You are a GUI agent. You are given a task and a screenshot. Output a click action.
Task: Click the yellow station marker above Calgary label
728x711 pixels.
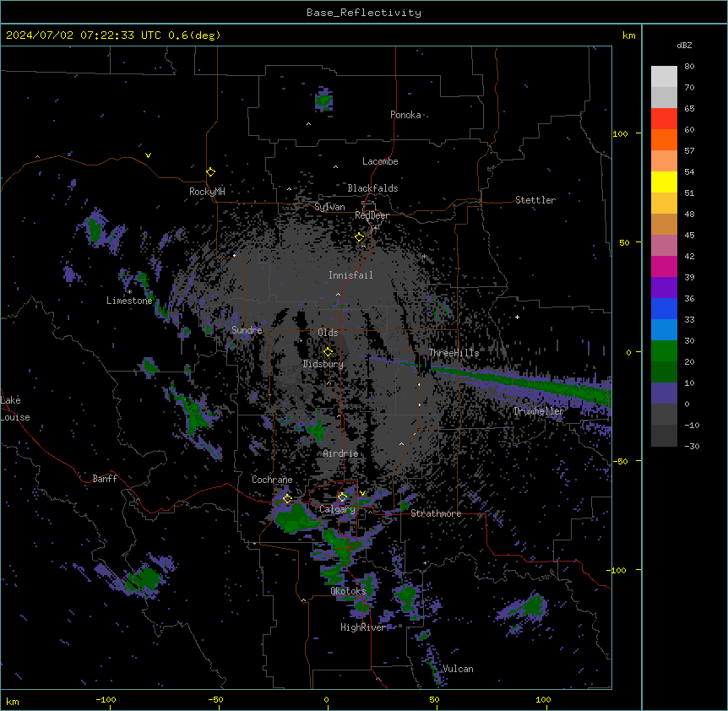coord(342,497)
